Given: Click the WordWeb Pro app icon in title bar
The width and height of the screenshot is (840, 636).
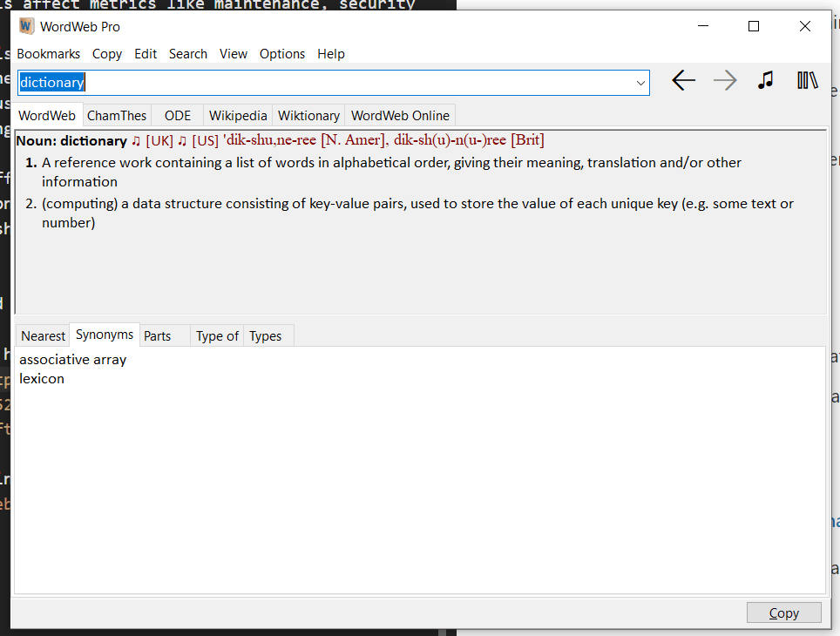Looking at the screenshot, I should pos(26,26).
